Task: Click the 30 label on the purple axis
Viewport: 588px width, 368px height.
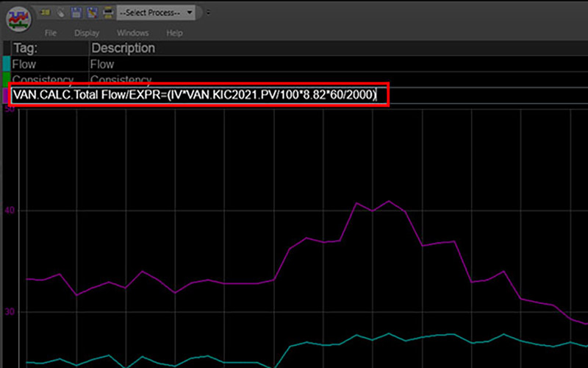Action: click(x=10, y=311)
